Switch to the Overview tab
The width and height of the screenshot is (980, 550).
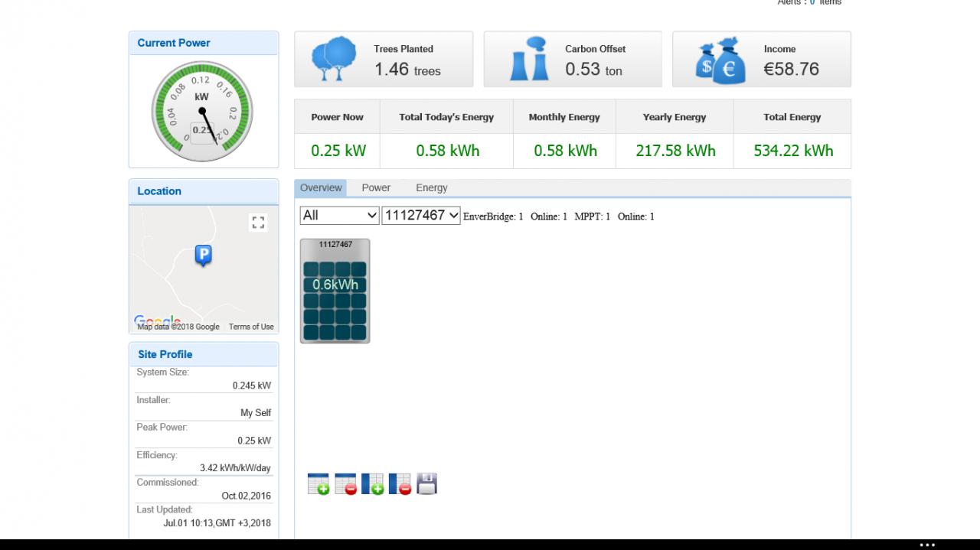click(x=321, y=187)
